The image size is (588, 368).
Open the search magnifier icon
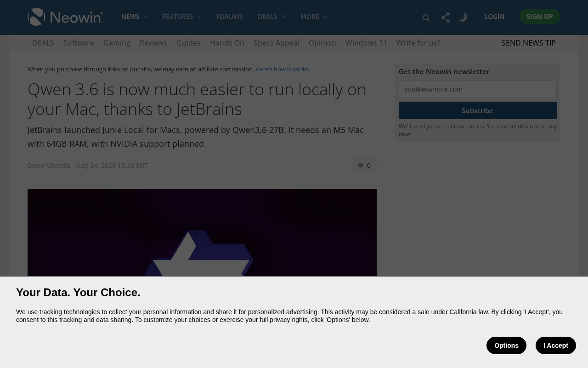(426, 17)
